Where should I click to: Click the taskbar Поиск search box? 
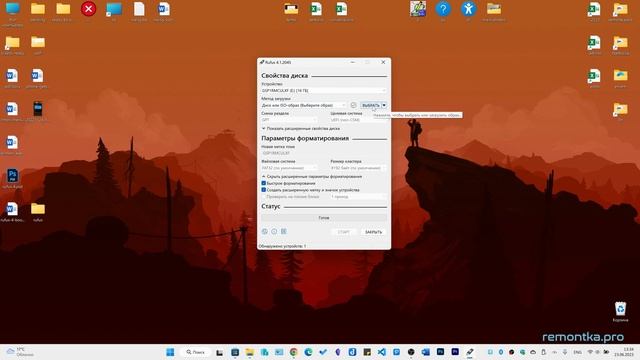tap(196, 352)
